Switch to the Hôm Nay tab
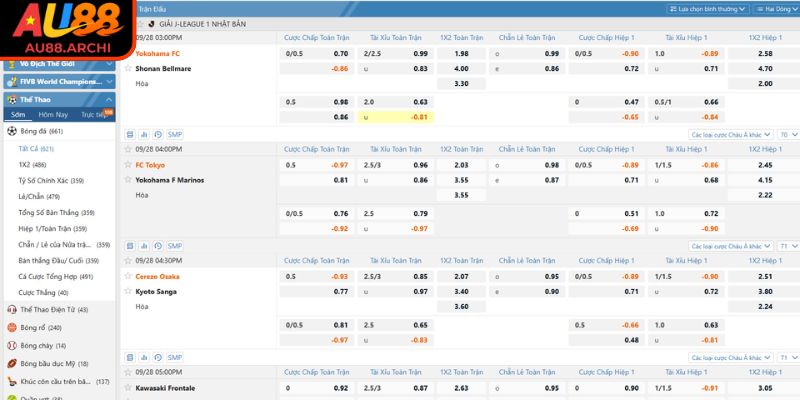 point(54,115)
